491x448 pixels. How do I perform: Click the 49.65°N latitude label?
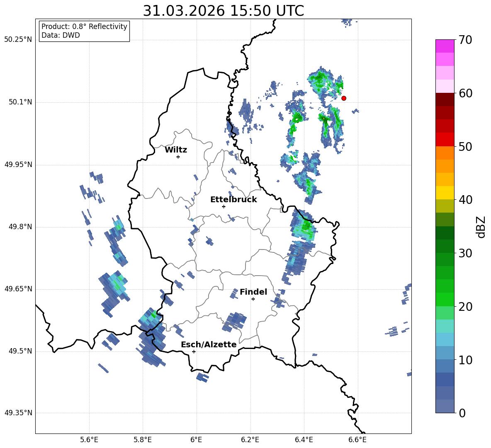coord(18,288)
